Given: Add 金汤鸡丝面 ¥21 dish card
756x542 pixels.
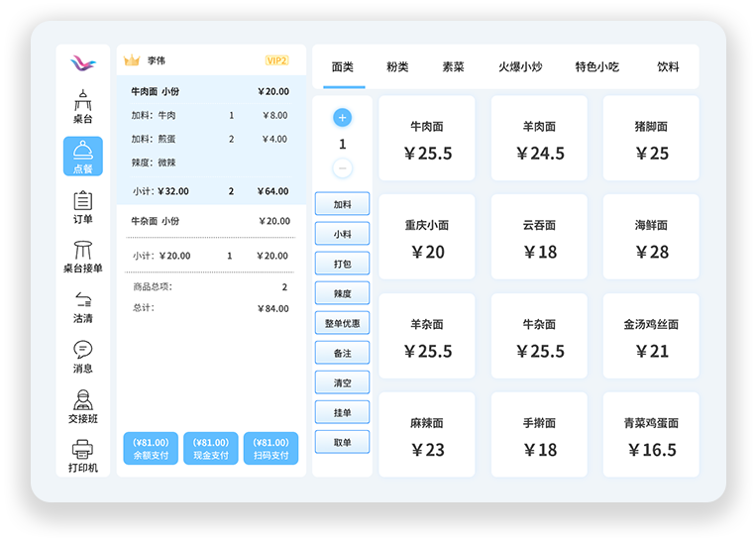Looking at the screenshot, I should (x=651, y=336).
